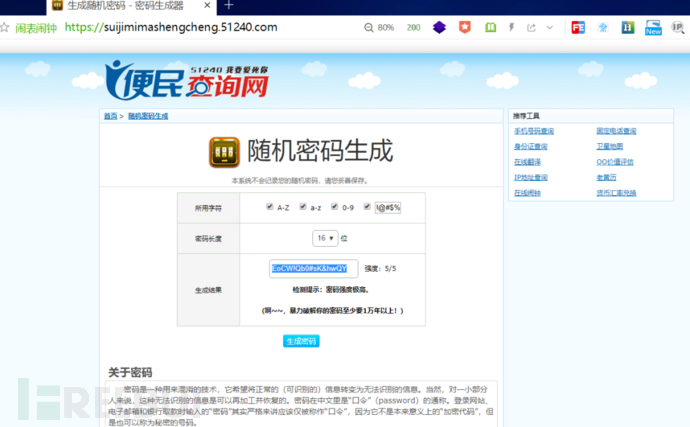Open the 首页 breadcrumb link

pyautogui.click(x=110, y=116)
